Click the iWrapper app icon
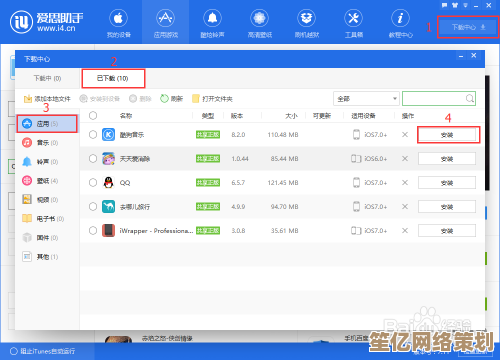500x360 pixels. [x=108, y=231]
